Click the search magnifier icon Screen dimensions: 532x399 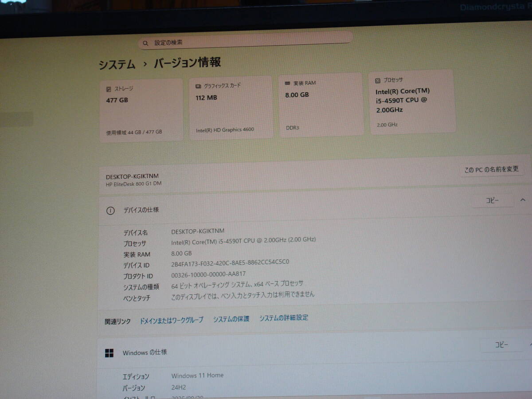click(x=145, y=43)
